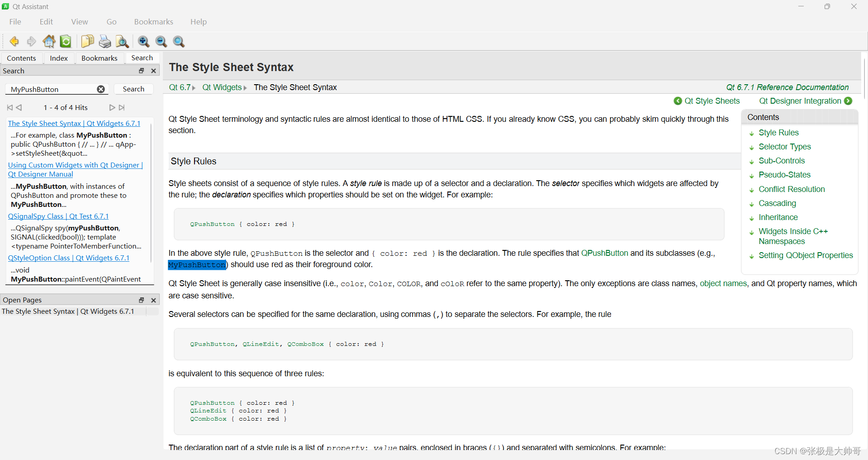Go forward with the forward arrow icon

point(31,42)
